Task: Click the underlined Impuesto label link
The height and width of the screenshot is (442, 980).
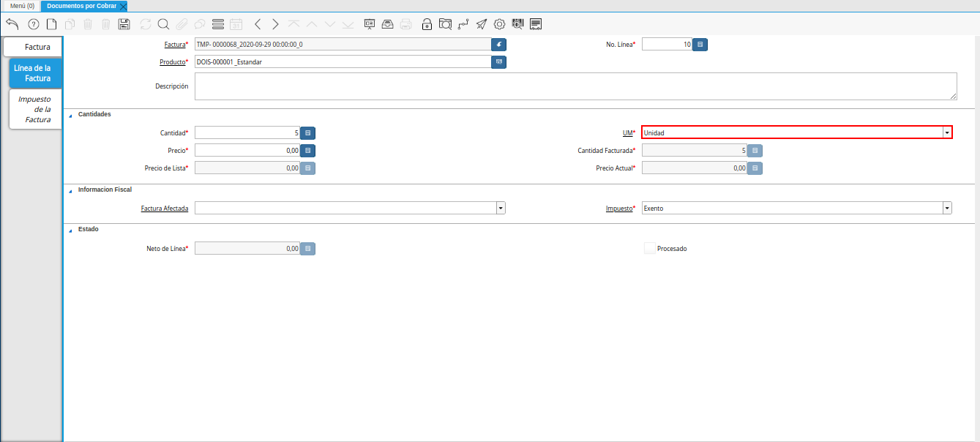Action: (619, 209)
